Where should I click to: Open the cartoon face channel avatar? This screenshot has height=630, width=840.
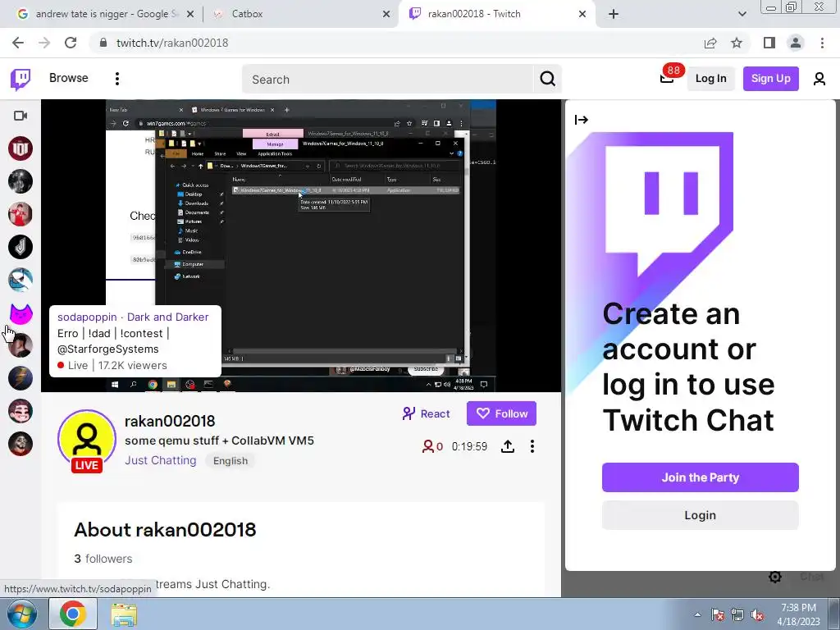pyautogui.click(x=21, y=411)
